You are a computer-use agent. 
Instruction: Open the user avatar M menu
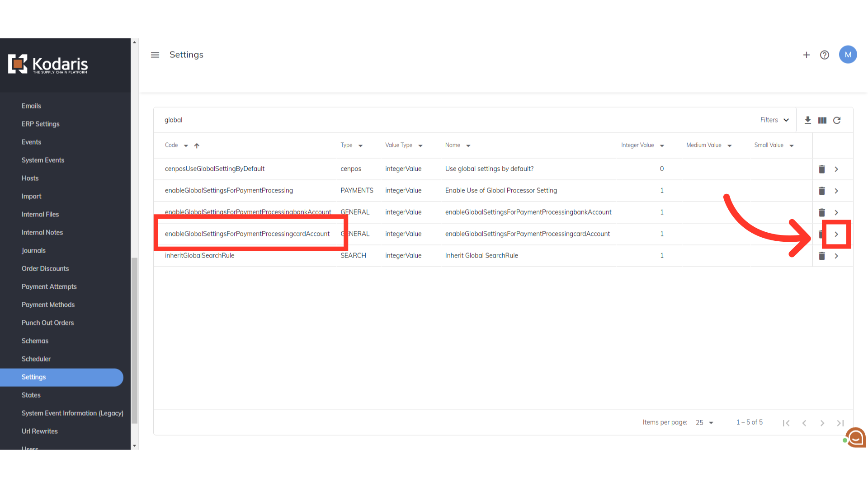click(x=848, y=55)
